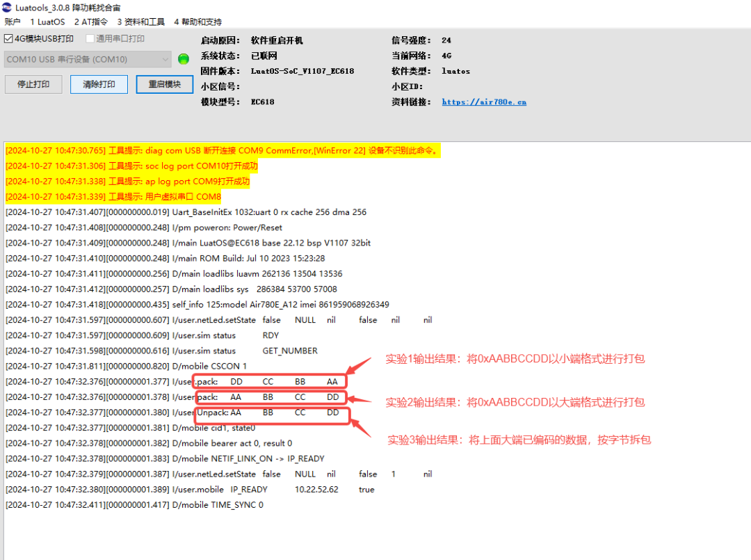Click the loadlibs luavm 262136 log line

click(174, 273)
